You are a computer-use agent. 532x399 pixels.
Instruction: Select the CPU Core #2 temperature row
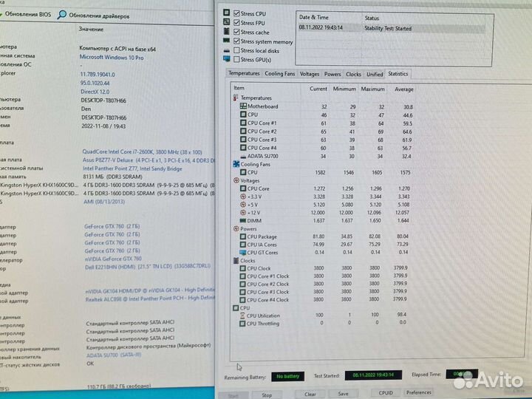coord(326,132)
